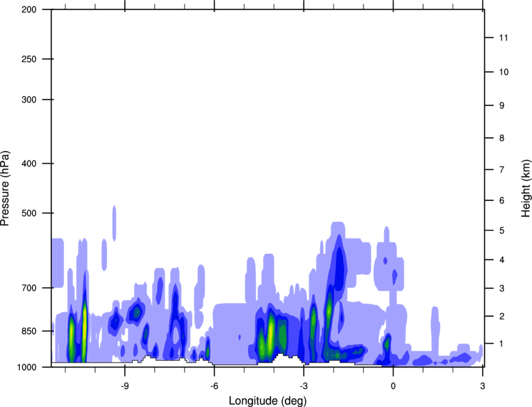Click the 850 pressure tick label
The height and width of the screenshot is (407, 532).
pyautogui.click(x=29, y=331)
